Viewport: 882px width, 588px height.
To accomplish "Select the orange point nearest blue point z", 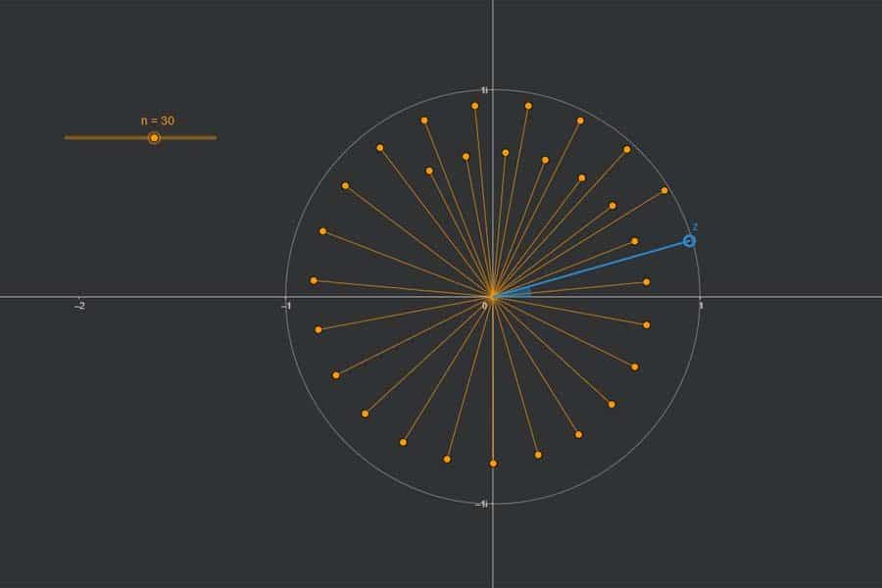I will click(664, 190).
